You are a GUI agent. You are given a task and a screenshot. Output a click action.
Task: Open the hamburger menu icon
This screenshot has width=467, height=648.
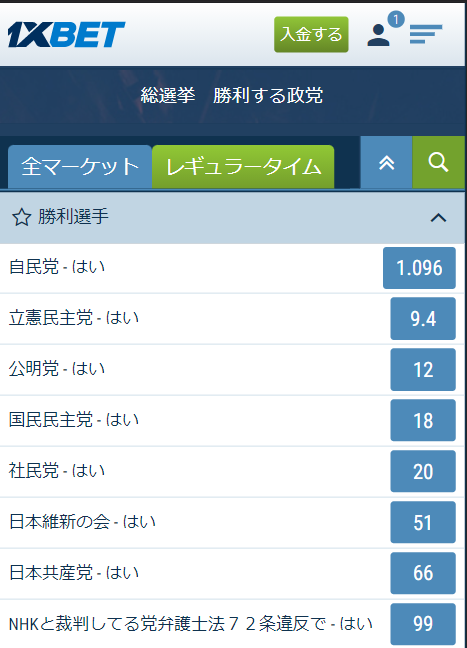pyautogui.click(x=426, y=34)
